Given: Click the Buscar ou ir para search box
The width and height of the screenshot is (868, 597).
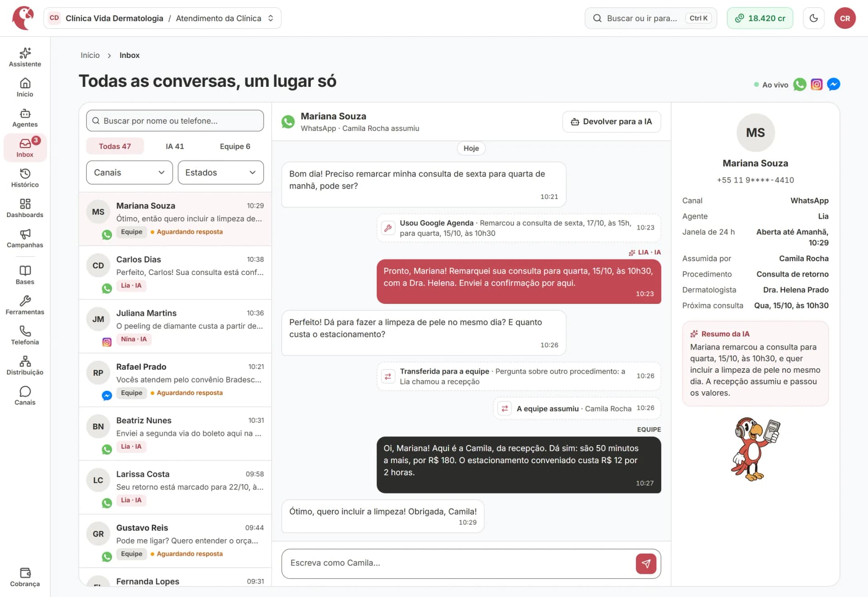Looking at the screenshot, I should 651,18.
